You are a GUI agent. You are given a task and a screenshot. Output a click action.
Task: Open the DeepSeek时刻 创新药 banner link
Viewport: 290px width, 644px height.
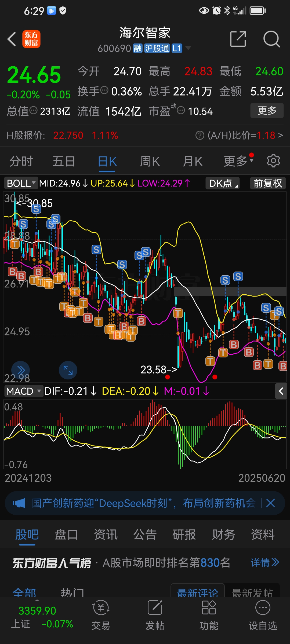pos(144,503)
